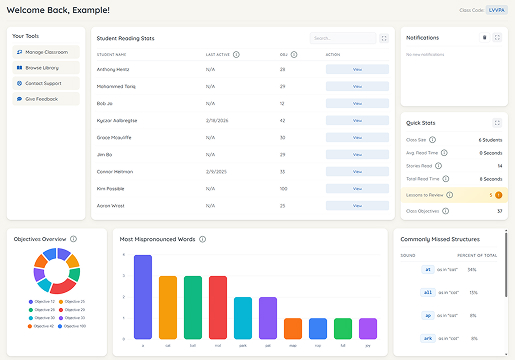Viewport: 515px width, 360px height.
Task: Click the Class Code badge
Action: pyautogui.click(x=497, y=10)
